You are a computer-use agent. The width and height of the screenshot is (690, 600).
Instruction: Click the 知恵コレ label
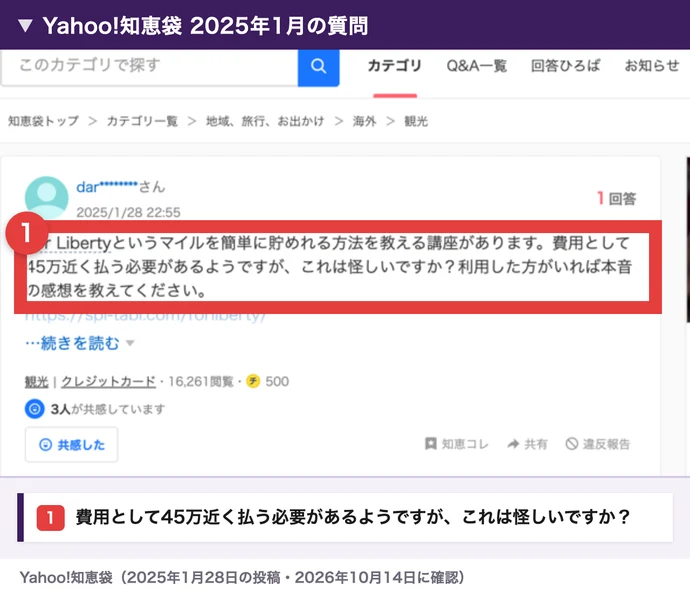point(465,444)
